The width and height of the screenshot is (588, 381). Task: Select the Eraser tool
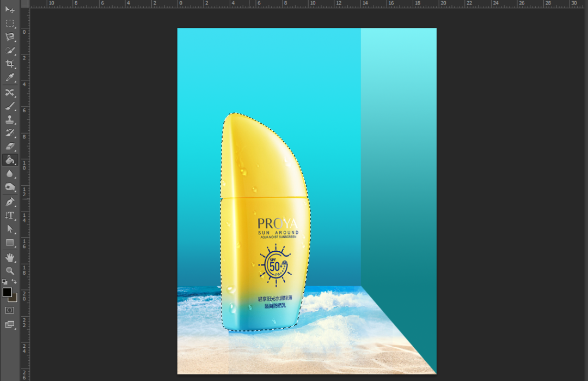(10, 147)
